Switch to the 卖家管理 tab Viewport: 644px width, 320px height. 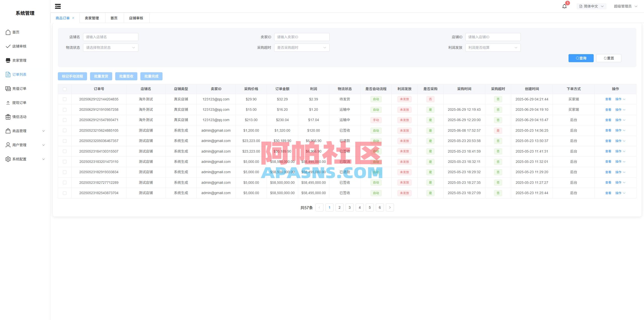92,18
